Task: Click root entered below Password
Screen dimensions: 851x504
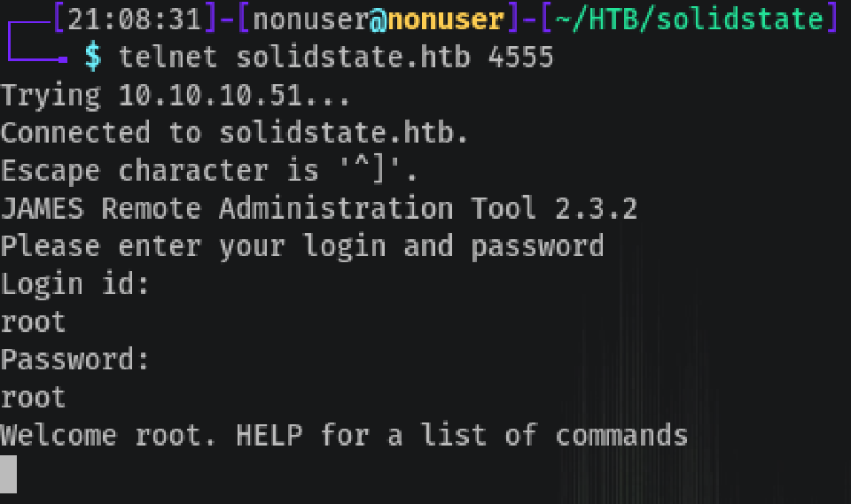Action: point(33,398)
